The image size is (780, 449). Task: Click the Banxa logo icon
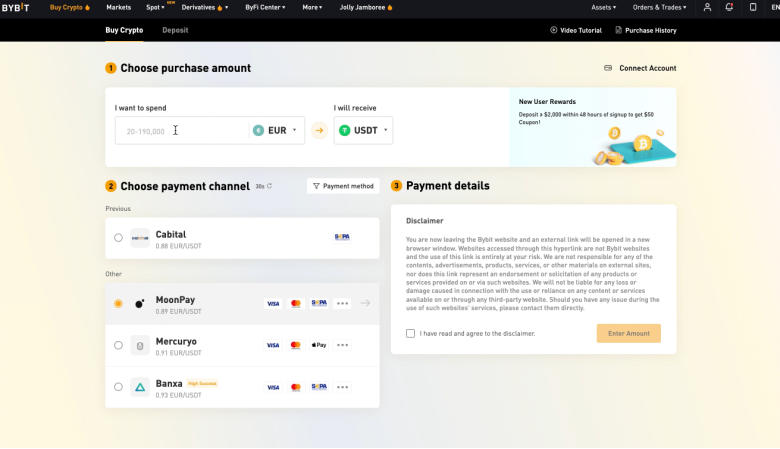pyautogui.click(x=140, y=387)
